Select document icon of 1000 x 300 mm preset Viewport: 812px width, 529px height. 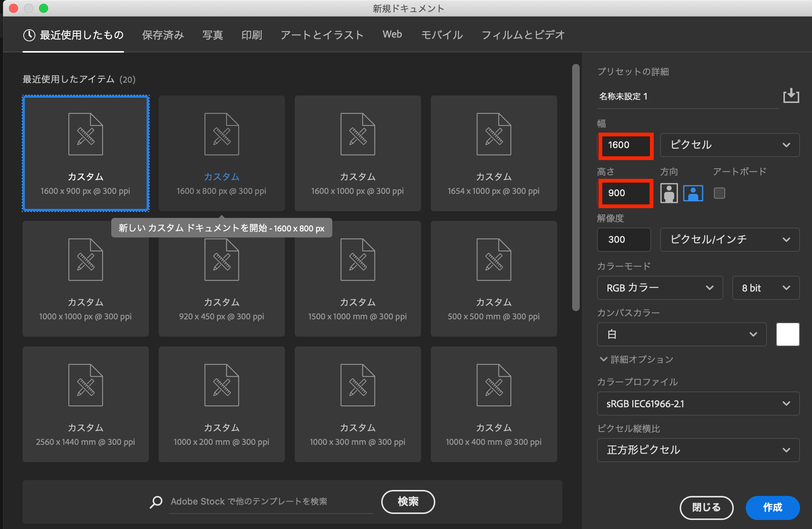click(x=358, y=385)
